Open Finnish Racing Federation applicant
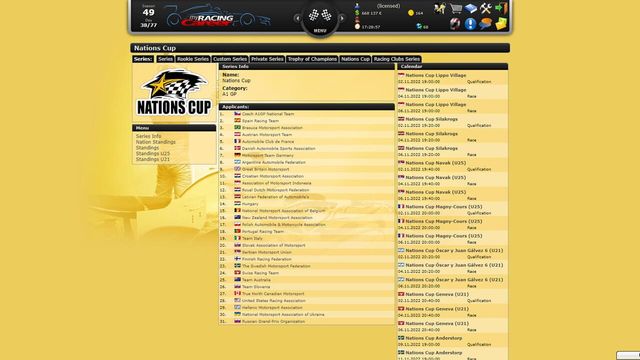640x360 pixels. [x=267, y=259]
